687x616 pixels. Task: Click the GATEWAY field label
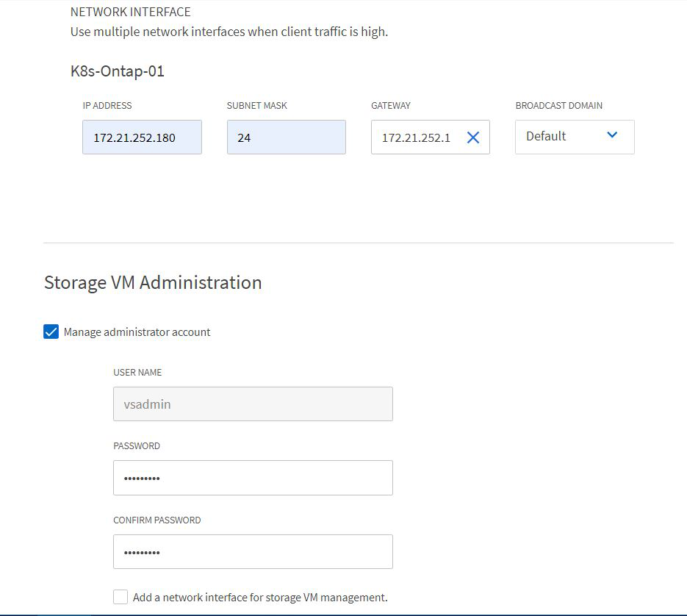(x=391, y=106)
